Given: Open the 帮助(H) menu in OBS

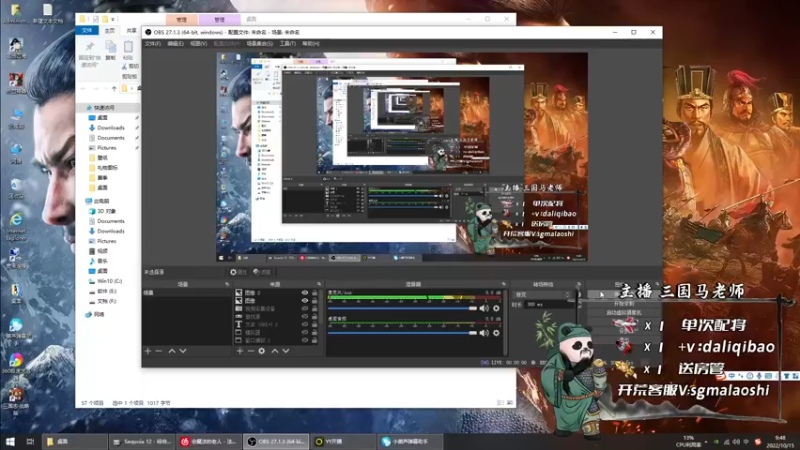Looking at the screenshot, I should [311, 44].
